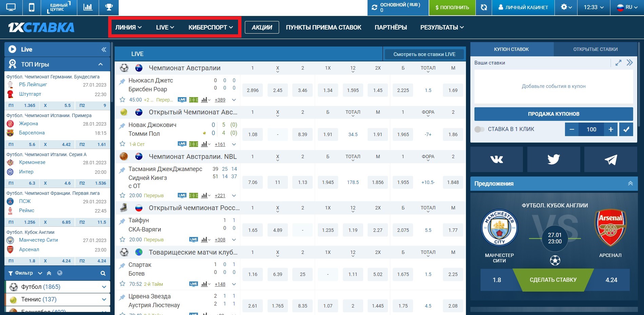Open the 12:33 time zone dropdown
This screenshot has height=315, width=644.
593,7
